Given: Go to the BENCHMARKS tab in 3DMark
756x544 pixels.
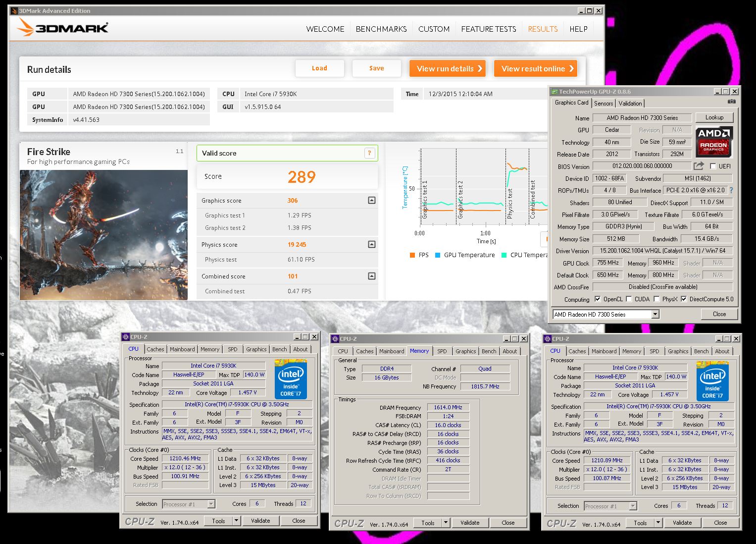Looking at the screenshot, I should point(381,29).
